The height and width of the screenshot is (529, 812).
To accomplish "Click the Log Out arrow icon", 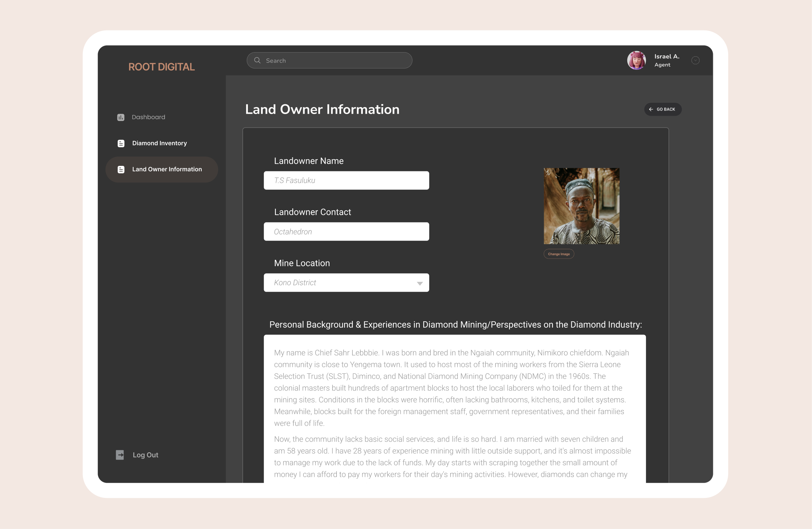I will point(120,455).
